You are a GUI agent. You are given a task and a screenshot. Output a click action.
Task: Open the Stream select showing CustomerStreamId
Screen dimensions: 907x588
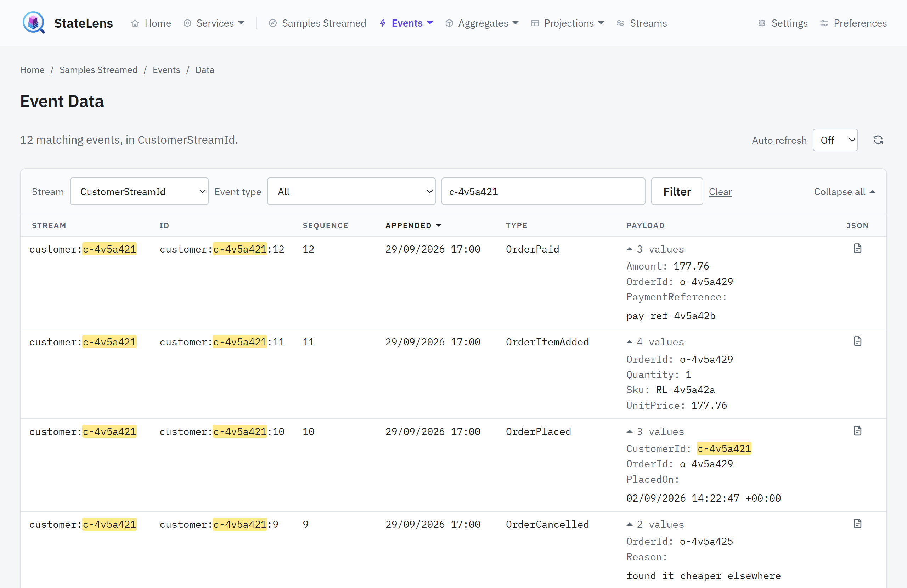[x=139, y=191]
